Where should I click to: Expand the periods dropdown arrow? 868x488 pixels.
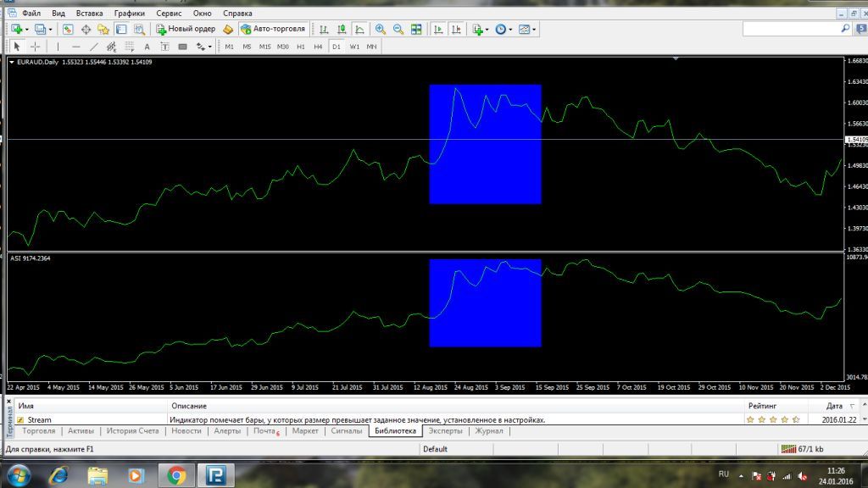click(510, 30)
